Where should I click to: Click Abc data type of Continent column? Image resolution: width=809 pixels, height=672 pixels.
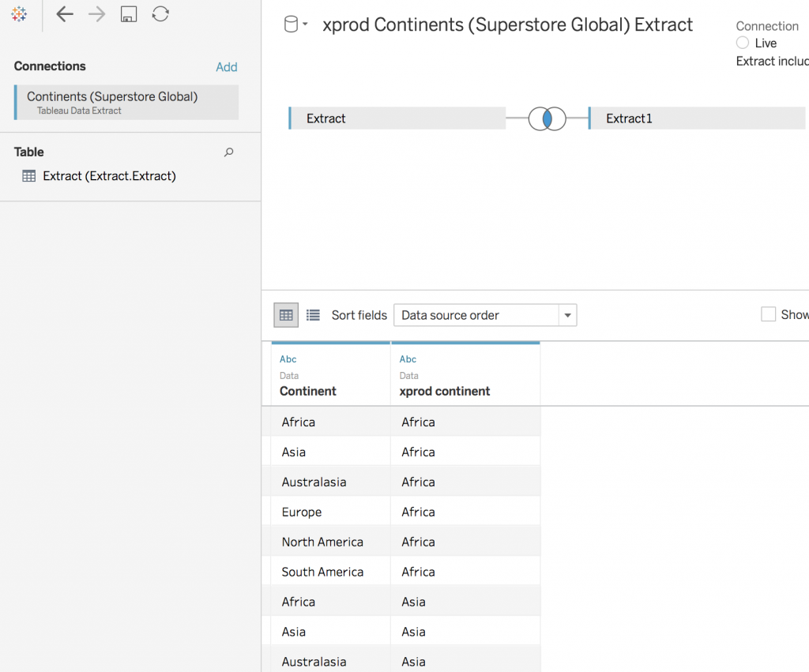tap(288, 359)
